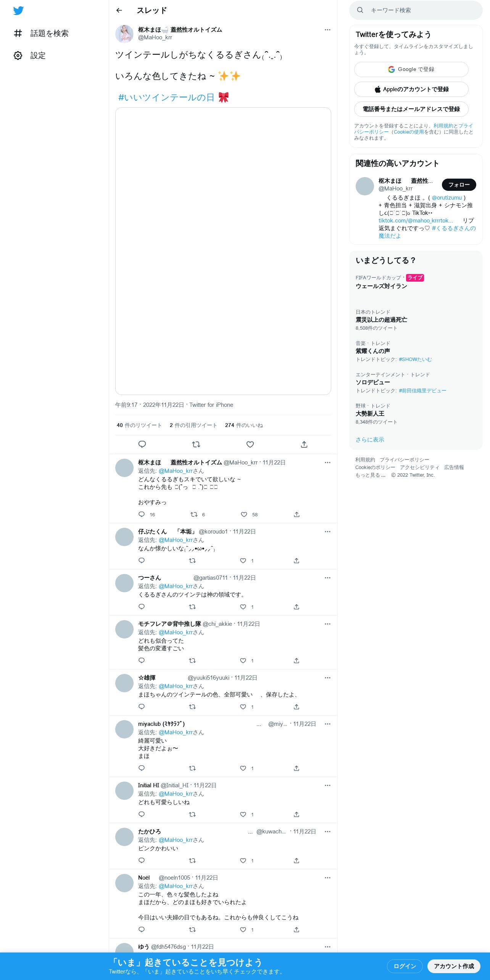The height and width of the screenshot is (980, 490).
Task: Sign up with Google で登録 button
Action: click(x=411, y=69)
